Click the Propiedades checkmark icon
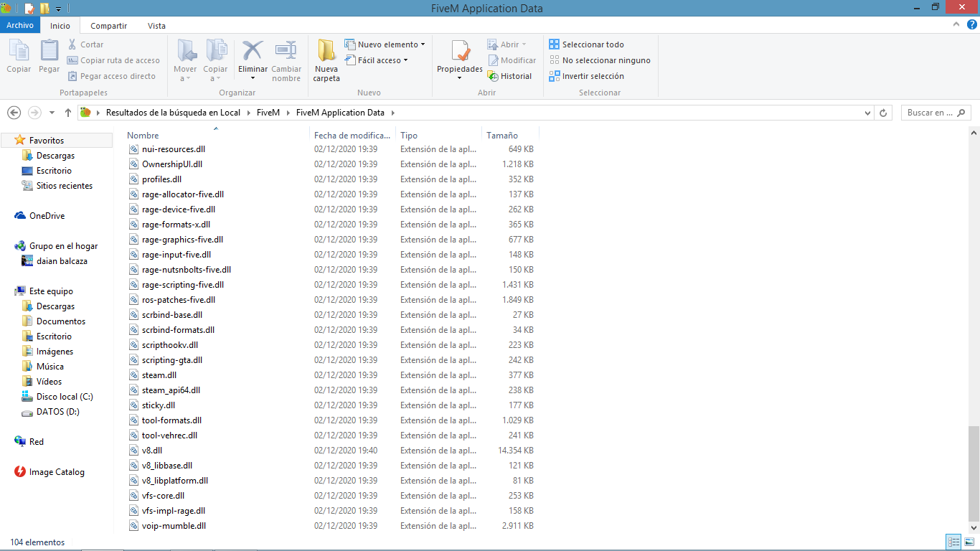Screen dimensions: 980x551 coord(460,51)
